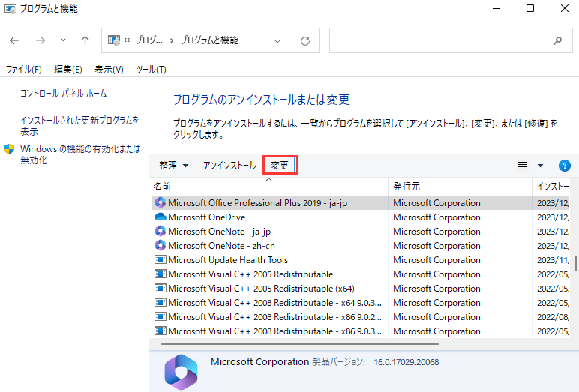Maximize the プログラムと機能 window
The height and width of the screenshot is (392, 579).
coord(530,8)
